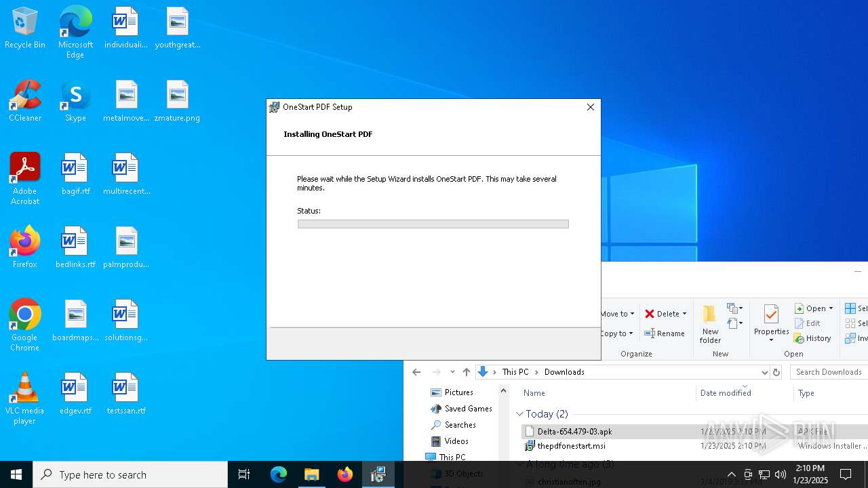
Task: Click History in Explorer's Open group
Action: coord(812,338)
